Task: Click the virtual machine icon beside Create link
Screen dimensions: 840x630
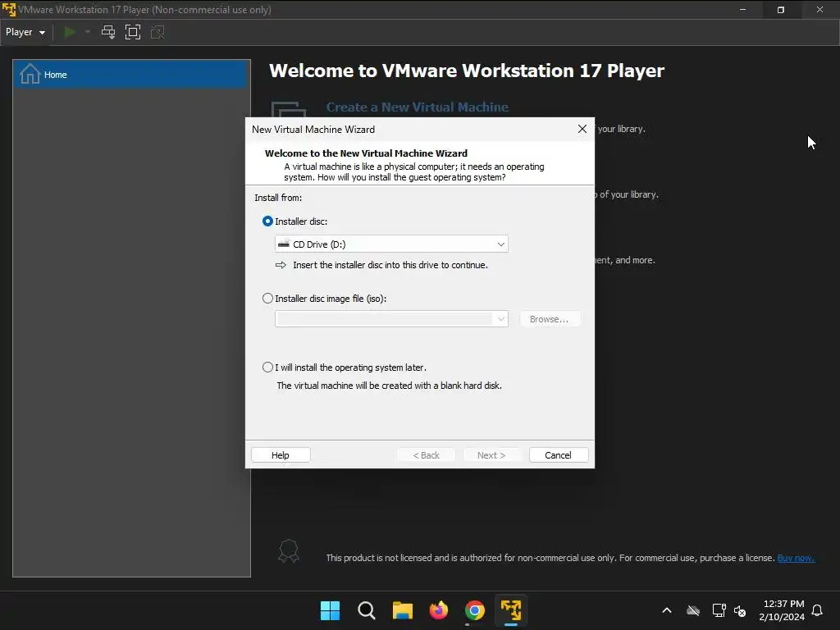Action: [x=289, y=109]
